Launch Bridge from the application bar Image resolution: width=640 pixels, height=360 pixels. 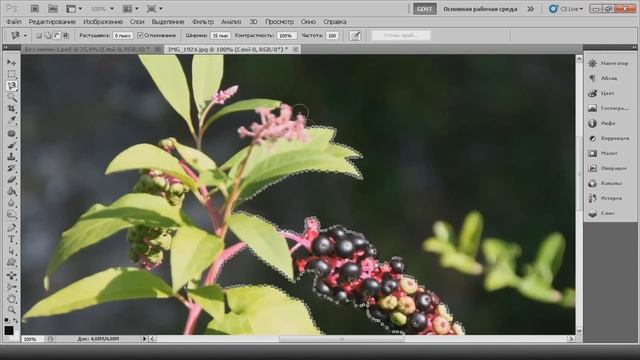35,9
